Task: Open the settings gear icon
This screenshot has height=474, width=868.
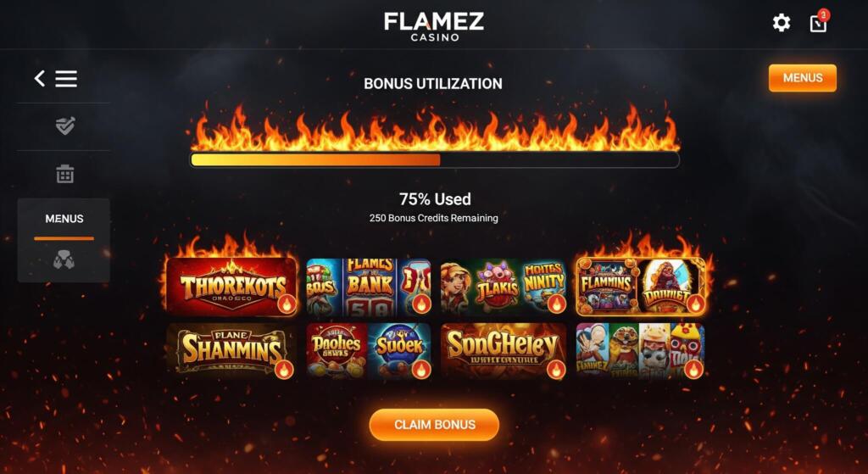Action: click(x=781, y=23)
